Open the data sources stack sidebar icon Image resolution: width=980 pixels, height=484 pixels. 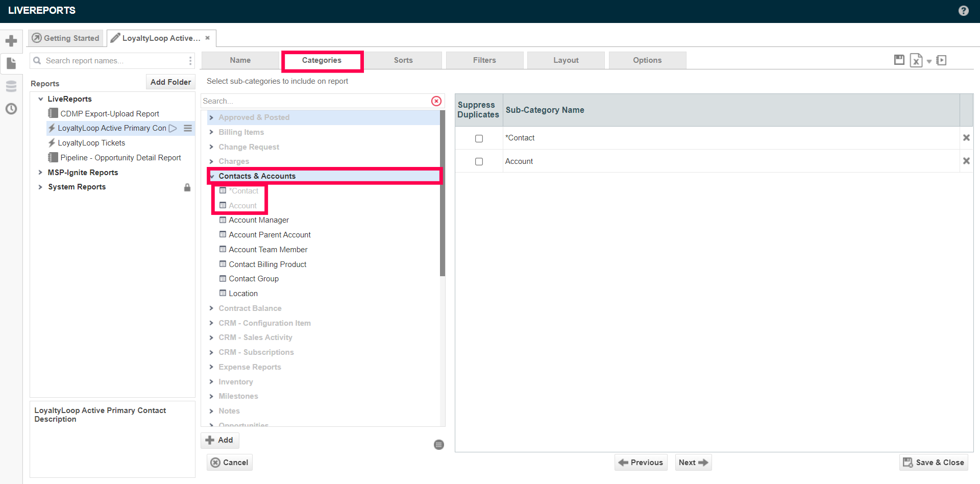coord(11,86)
